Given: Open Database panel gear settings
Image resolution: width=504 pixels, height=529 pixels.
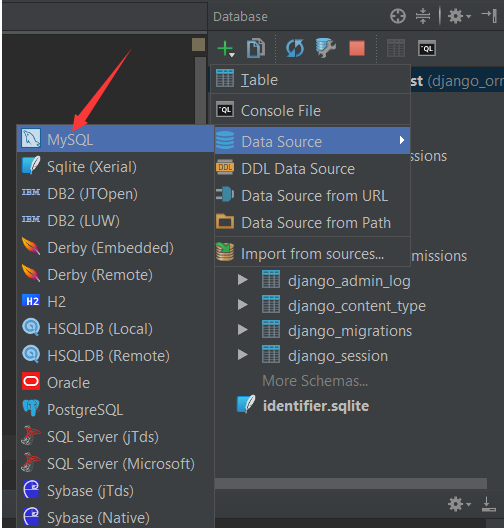Looking at the screenshot, I should tap(459, 16).
